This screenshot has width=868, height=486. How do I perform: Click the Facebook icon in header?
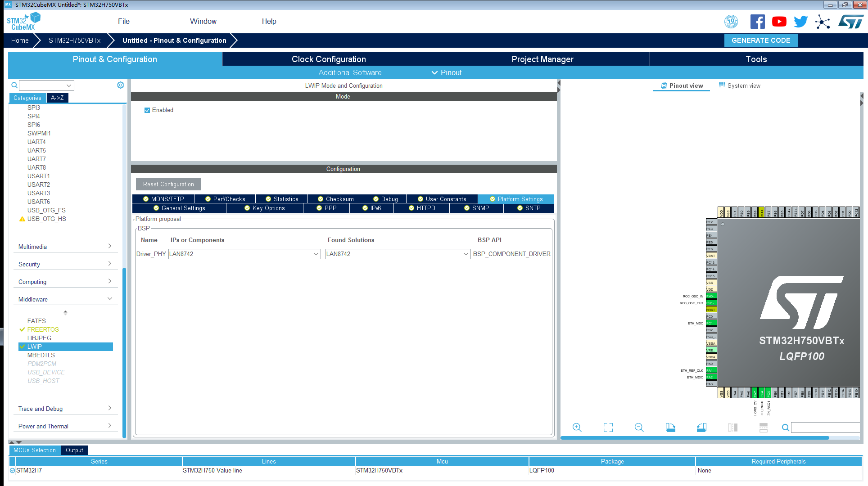pyautogui.click(x=757, y=22)
